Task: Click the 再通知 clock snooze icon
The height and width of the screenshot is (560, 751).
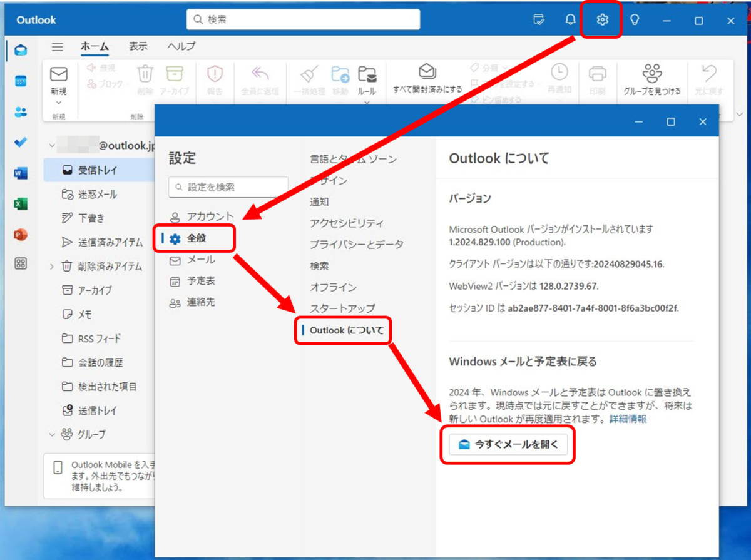Action: 559,71
